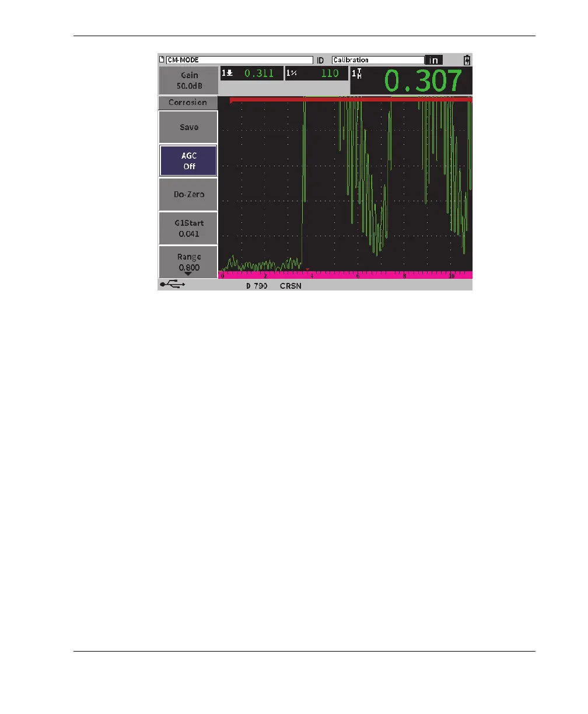Select the D 790 transducer label

pos(257,286)
